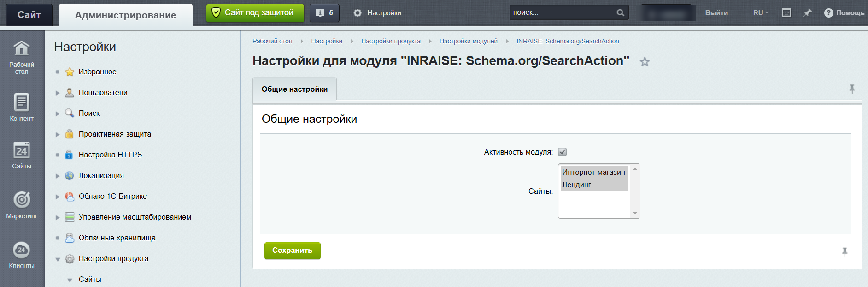Open the RU language dropdown
Screen dimensions: 868x287
point(761,13)
